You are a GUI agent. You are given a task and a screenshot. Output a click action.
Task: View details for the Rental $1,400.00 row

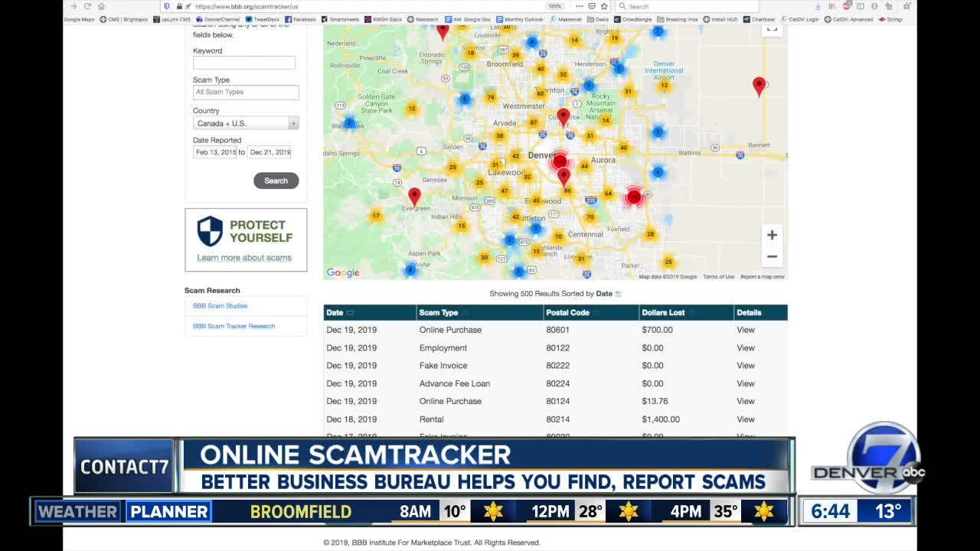(x=746, y=419)
